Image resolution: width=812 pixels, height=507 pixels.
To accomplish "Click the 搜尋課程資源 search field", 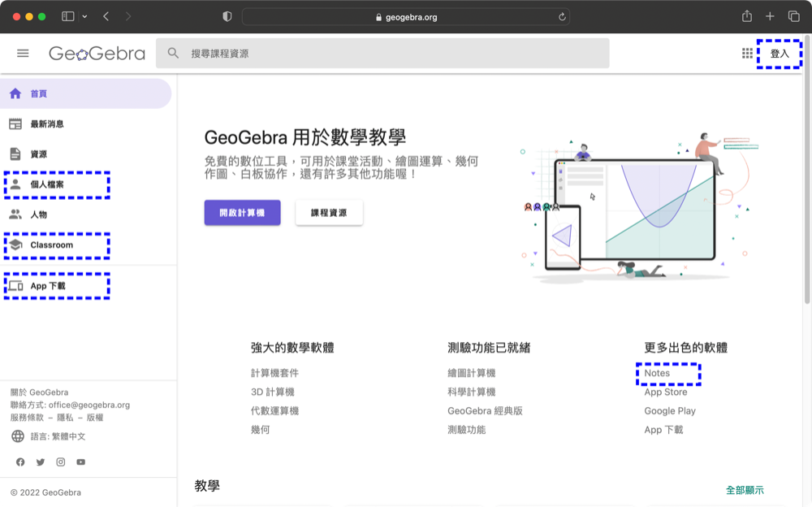I will (x=382, y=54).
